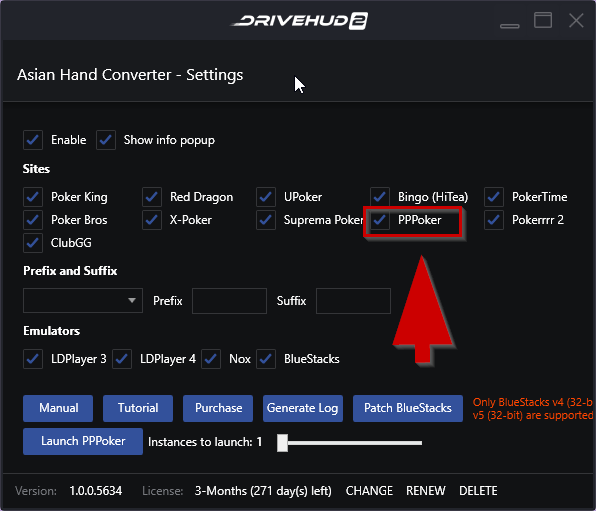
Task: Open the prefix and suffix site dropdown
Action: (83, 301)
